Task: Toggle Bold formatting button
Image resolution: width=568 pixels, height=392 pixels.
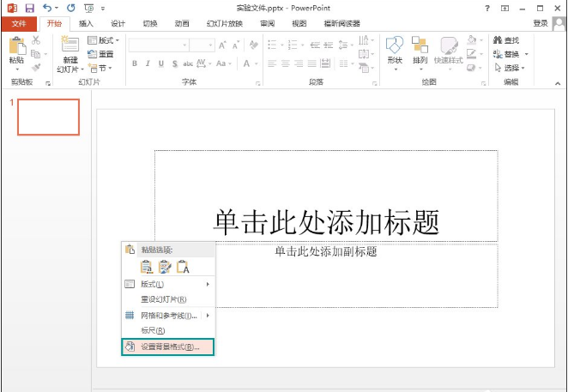Action: [x=135, y=63]
